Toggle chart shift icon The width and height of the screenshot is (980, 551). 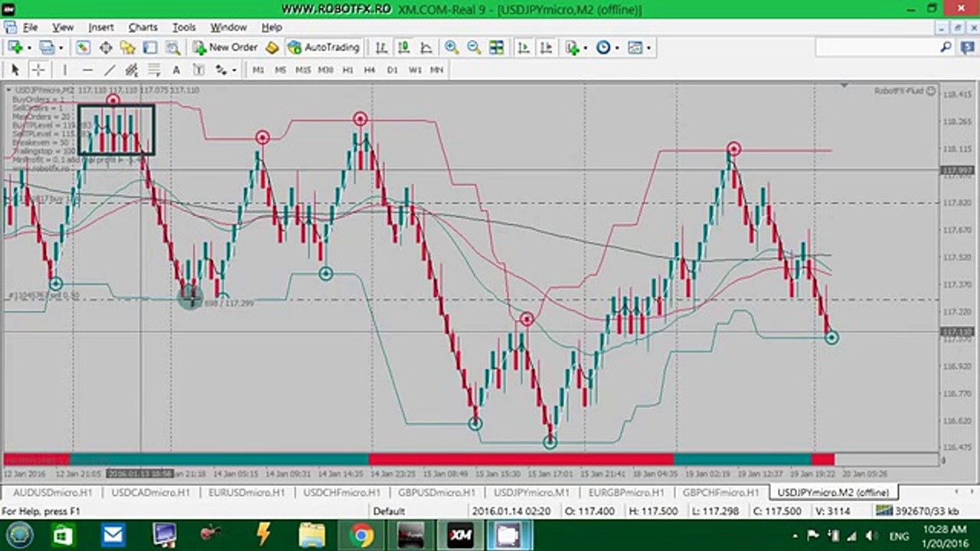coord(546,47)
